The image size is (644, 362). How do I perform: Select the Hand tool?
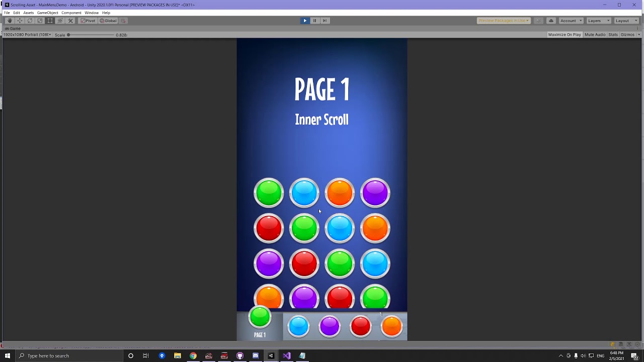[x=10, y=21]
